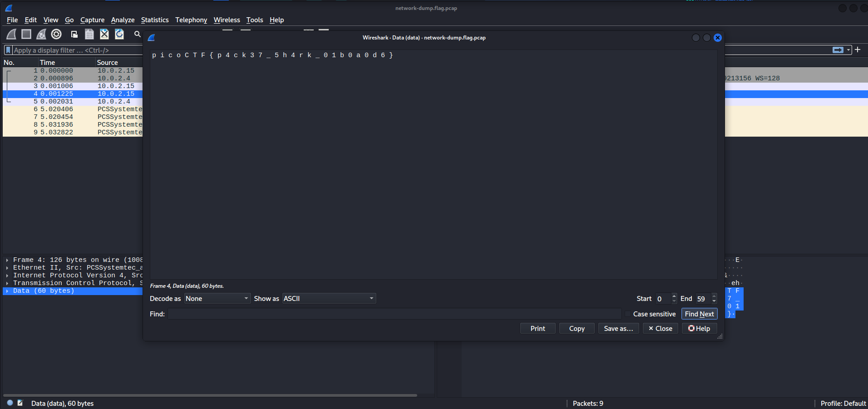Expand Internet Protocol Version 4 node
868x409 pixels.
coord(7,276)
